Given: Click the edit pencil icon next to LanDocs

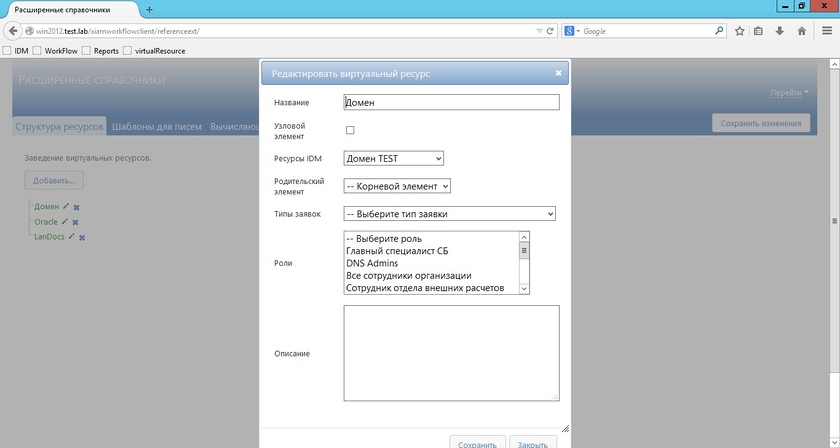Looking at the screenshot, I should 71,236.
